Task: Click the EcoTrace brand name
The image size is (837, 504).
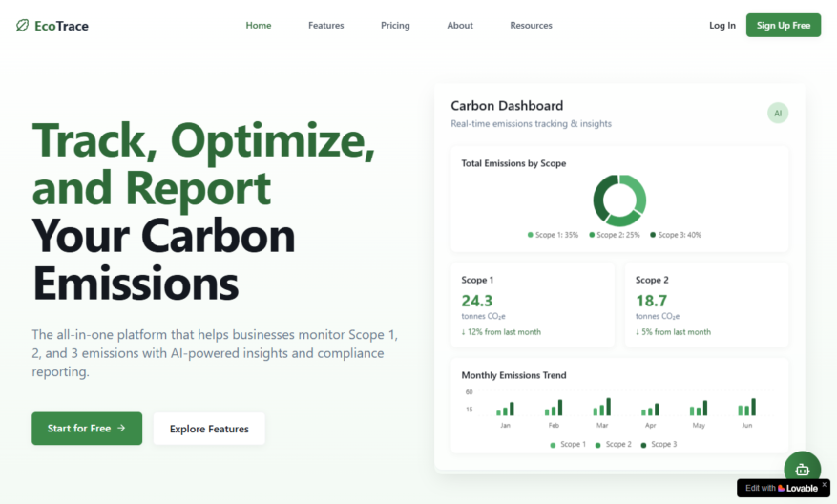Action: click(61, 26)
